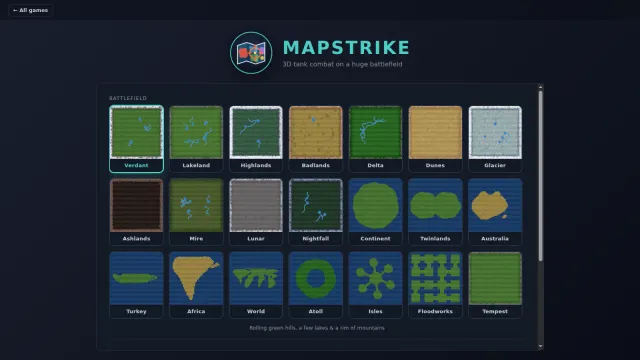Select the Badlands desert map
640x360 pixels.
(x=316, y=139)
